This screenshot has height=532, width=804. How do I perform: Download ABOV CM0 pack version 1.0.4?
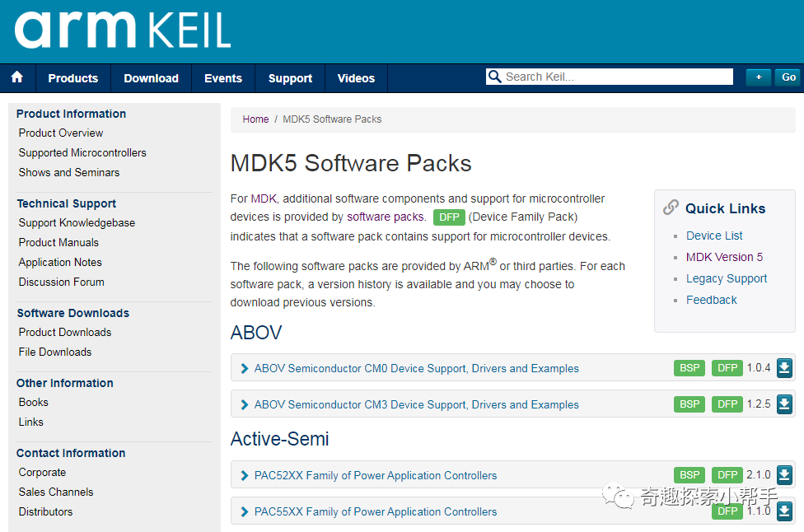click(784, 368)
